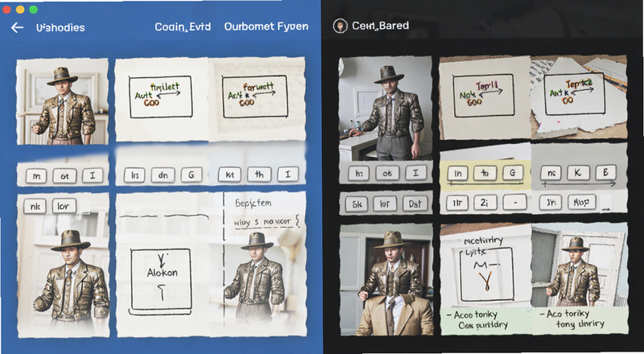Click the back arrow icon
The height and width of the screenshot is (354, 644).
[17, 27]
